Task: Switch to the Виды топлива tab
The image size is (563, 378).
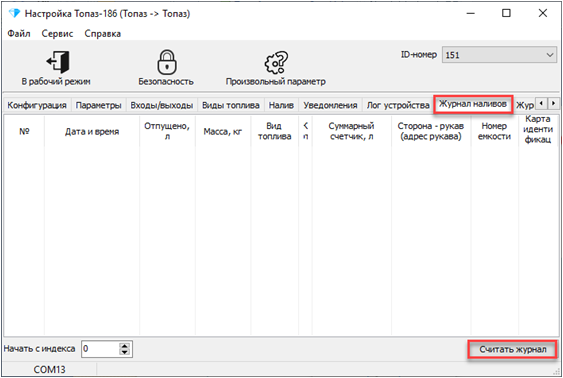Action: click(x=231, y=105)
